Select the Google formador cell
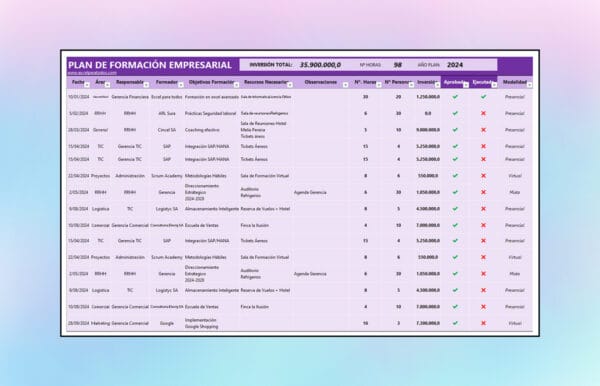This screenshot has width=600, height=386. [167, 323]
